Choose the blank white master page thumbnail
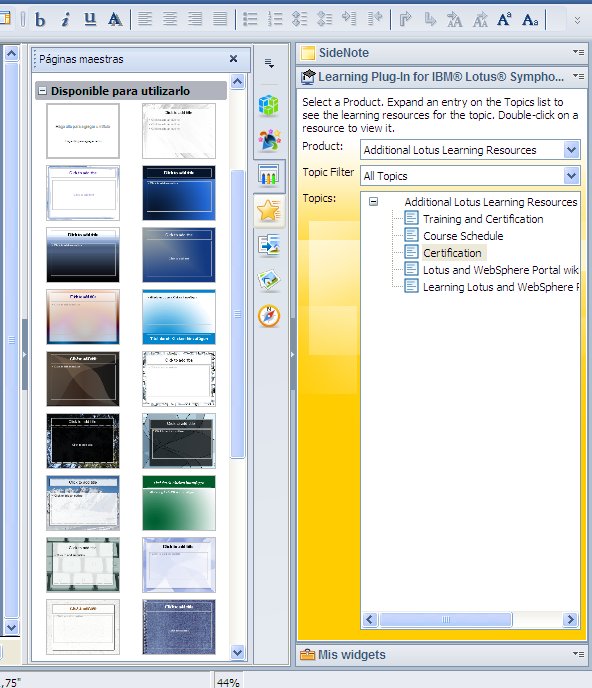The image size is (592, 688). [83, 131]
